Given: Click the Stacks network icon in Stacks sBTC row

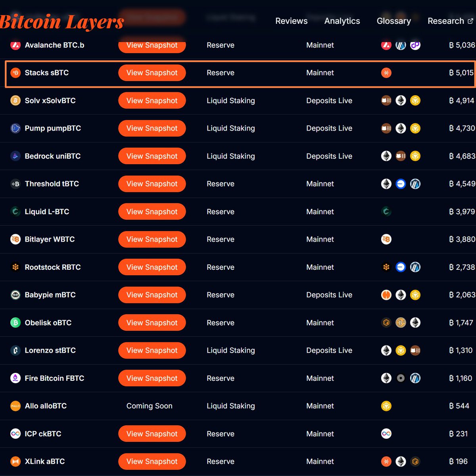Looking at the screenshot, I should pyautogui.click(x=386, y=73).
